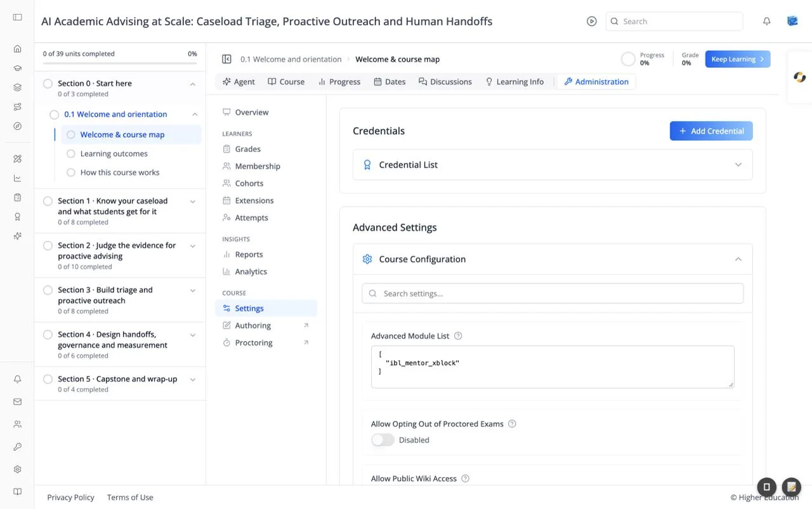Click the play icon beside search
The width and height of the screenshot is (812, 509).
point(591,21)
